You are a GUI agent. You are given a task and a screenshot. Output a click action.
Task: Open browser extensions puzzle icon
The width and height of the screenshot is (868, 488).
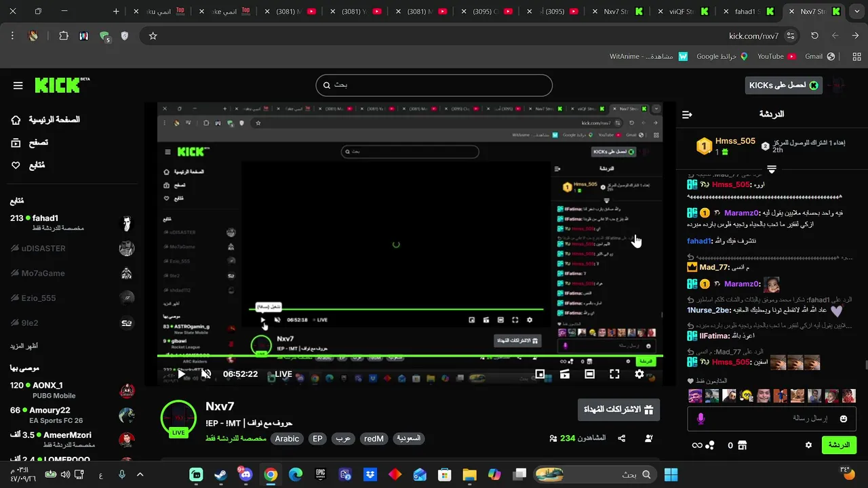click(64, 36)
